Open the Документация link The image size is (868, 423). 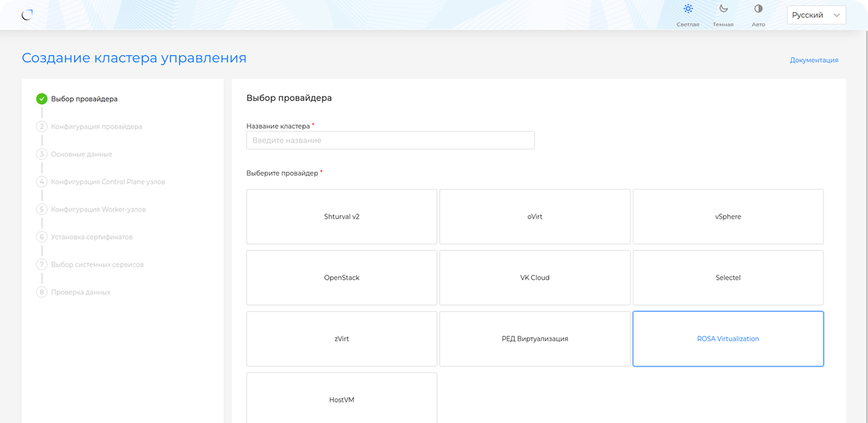tap(814, 60)
